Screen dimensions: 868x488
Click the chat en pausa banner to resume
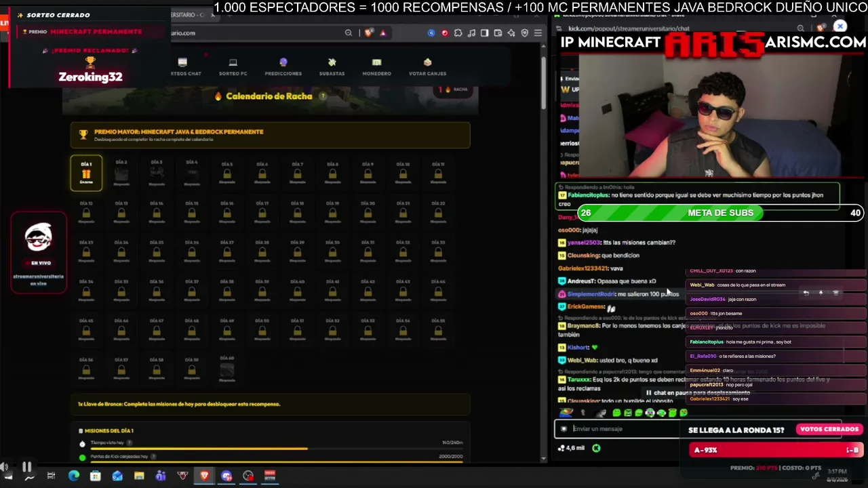(698, 392)
